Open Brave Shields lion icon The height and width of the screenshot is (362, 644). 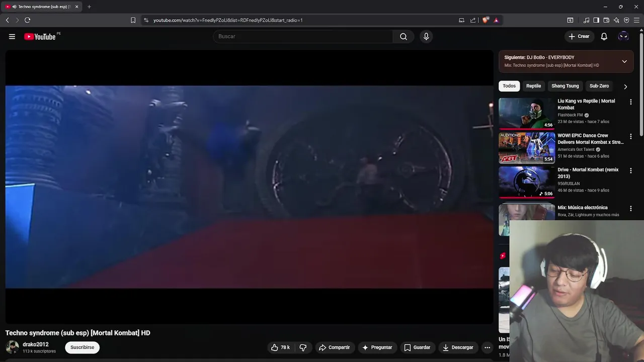pyautogui.click(x=485, y=20)
